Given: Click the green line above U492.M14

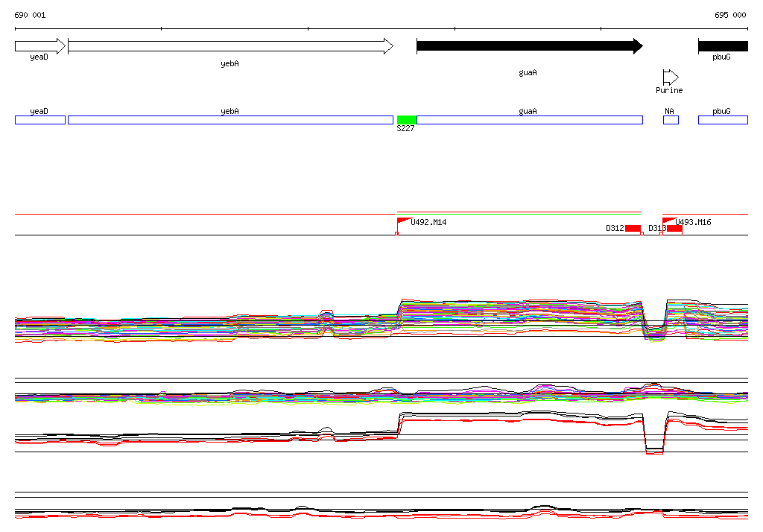Looking at the screenshot, I should (519, 214).
